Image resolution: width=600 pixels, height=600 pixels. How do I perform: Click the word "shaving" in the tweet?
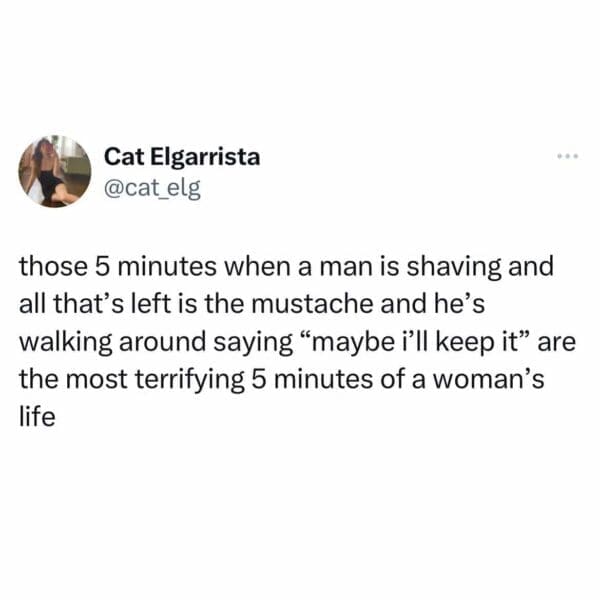coord(453,267)
